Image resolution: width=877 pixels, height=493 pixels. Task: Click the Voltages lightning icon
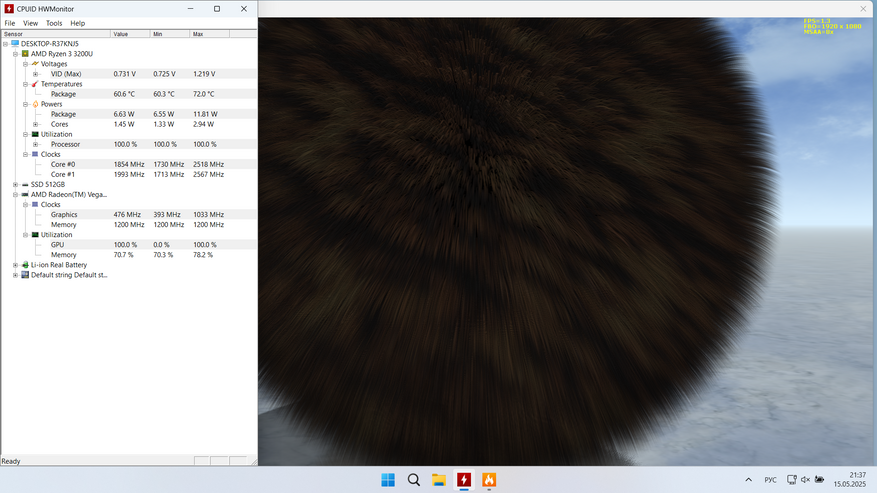coord(35,64)
